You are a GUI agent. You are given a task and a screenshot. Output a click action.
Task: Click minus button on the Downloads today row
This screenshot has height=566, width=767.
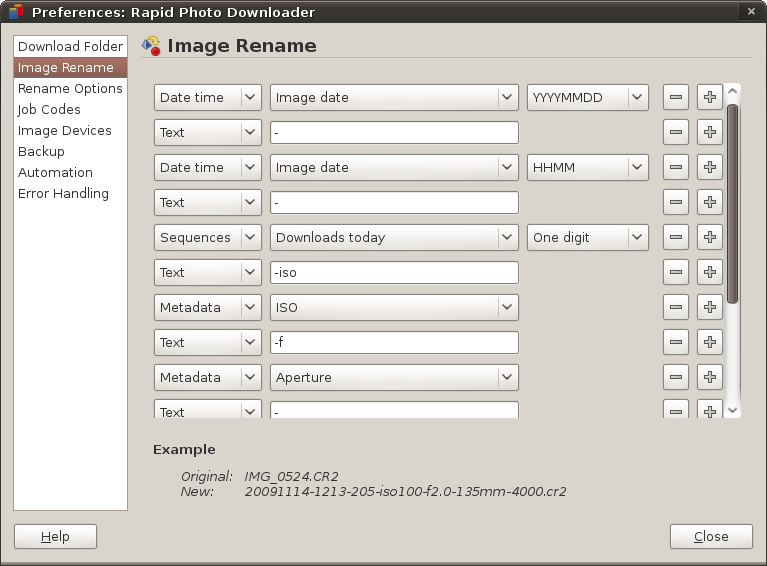pos(676,237)
